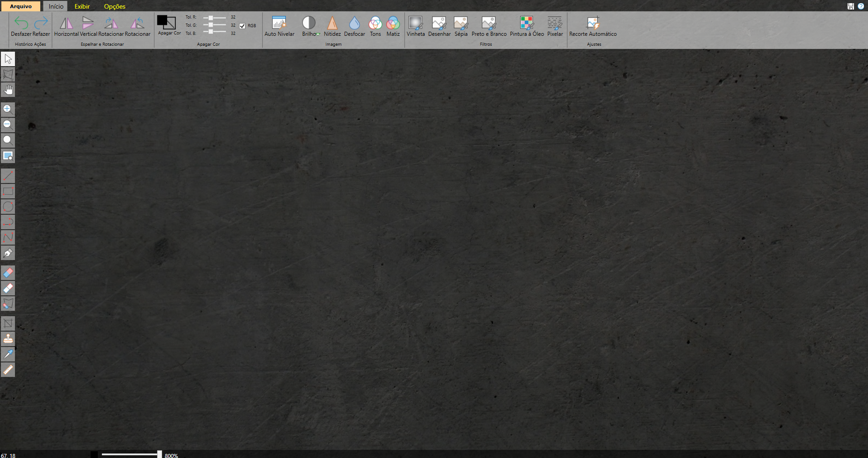The image size is (868, 458).
Task: Click the Desfazer undo button
Action: coord(21,26)
